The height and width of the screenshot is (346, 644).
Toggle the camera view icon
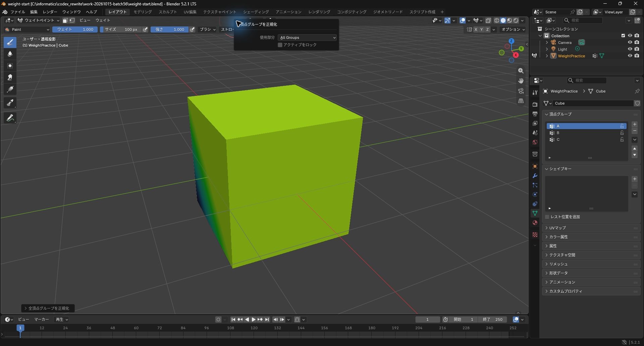tap(521, 91)
